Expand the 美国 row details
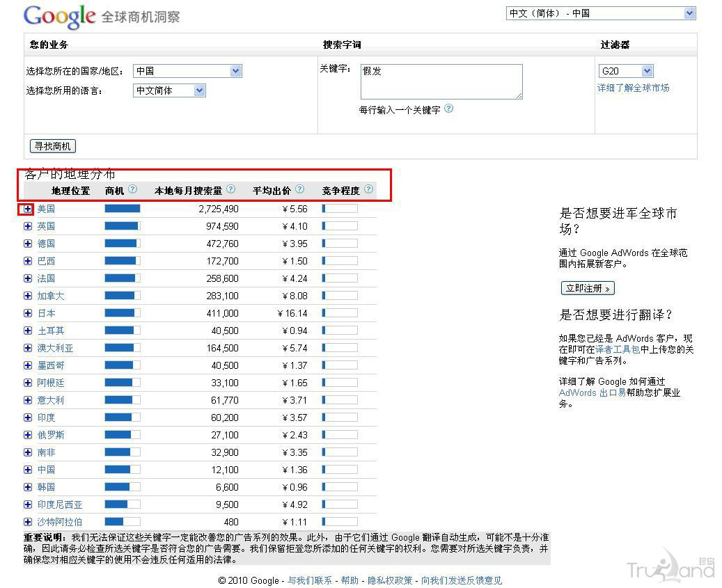This screenshot has width=722, height=588. [27, 209]
